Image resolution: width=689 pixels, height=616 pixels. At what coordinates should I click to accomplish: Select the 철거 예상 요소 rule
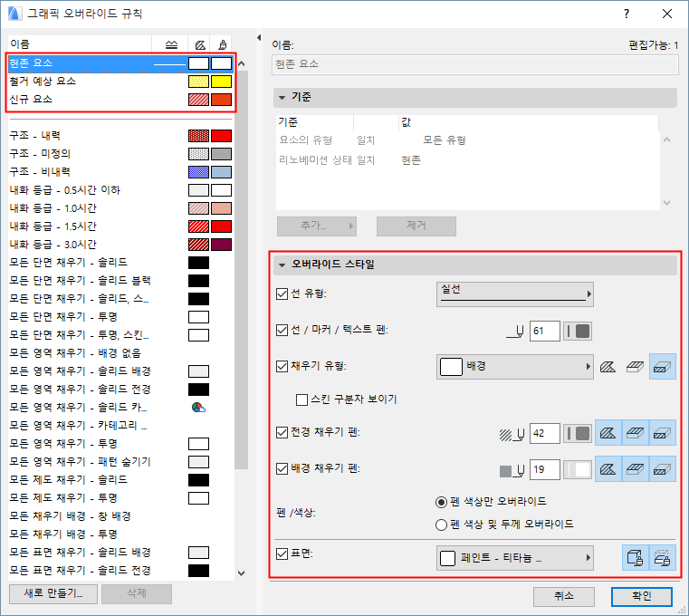tap(120, 82)
